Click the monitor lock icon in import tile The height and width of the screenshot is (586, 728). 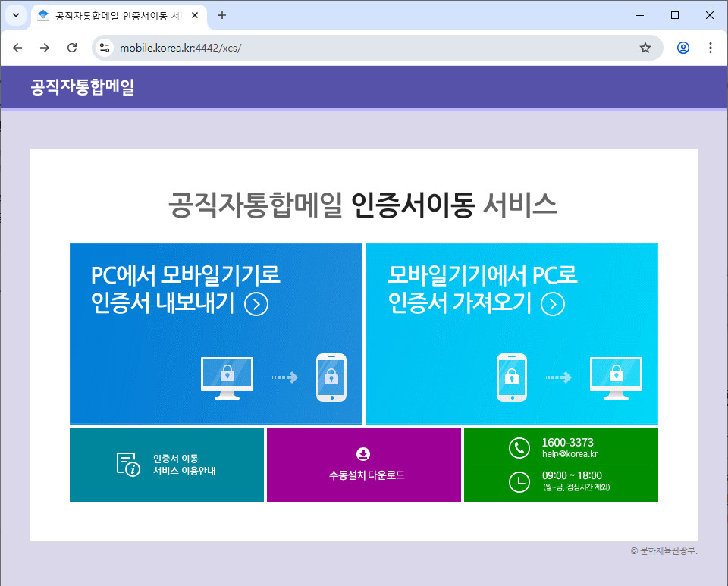[616, 378]
